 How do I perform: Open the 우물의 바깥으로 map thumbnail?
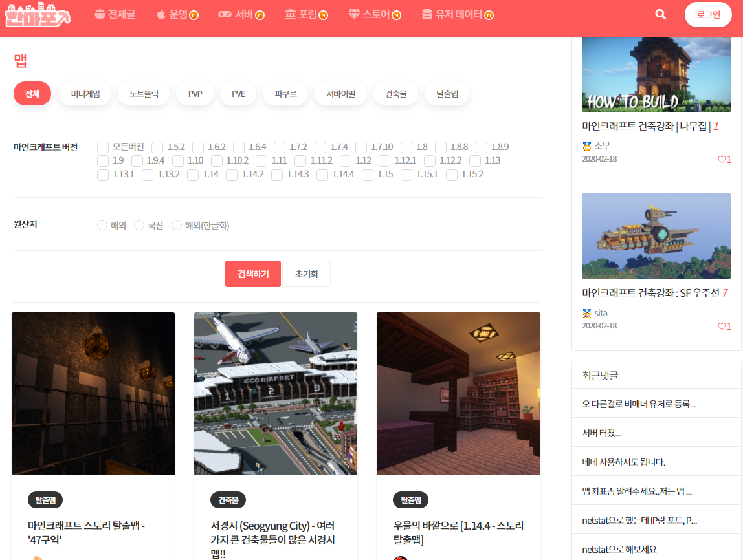[x=458, y=393]
